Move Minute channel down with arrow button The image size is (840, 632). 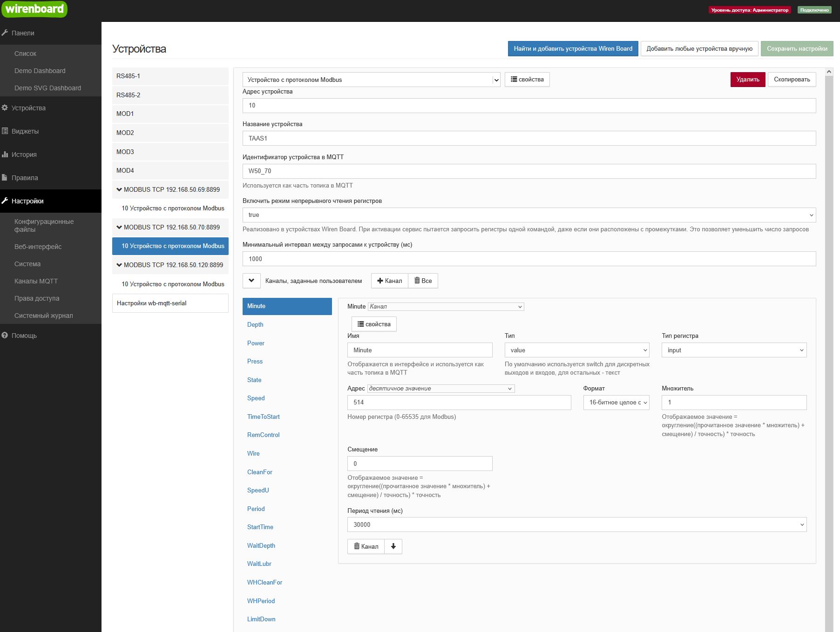click(x=393, y=546)
